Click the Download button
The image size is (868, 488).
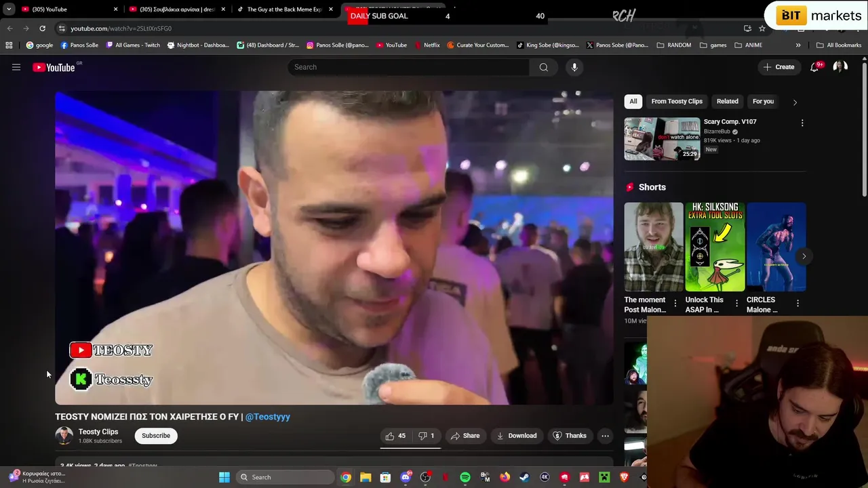coord(517,436)
